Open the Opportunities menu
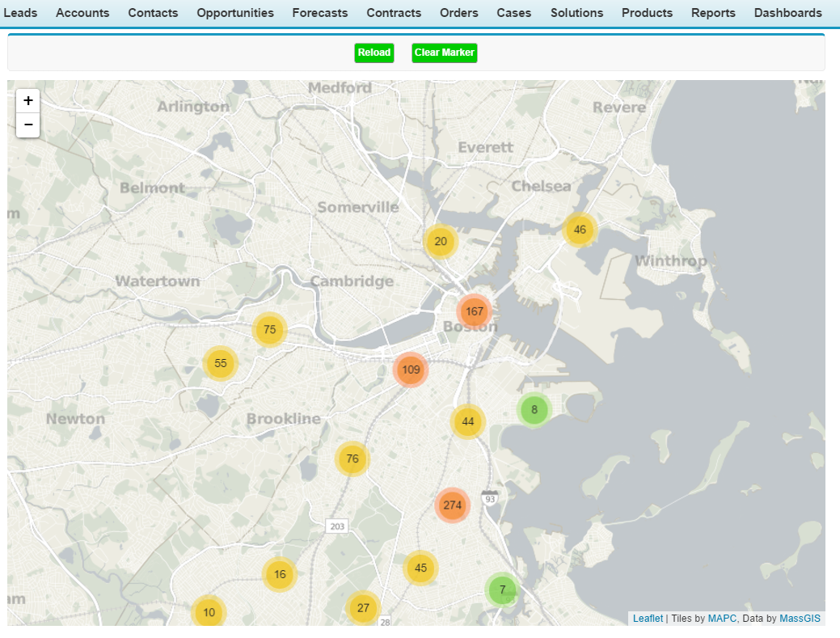Screen dimensions: 840x638 (x=235, y=13)
